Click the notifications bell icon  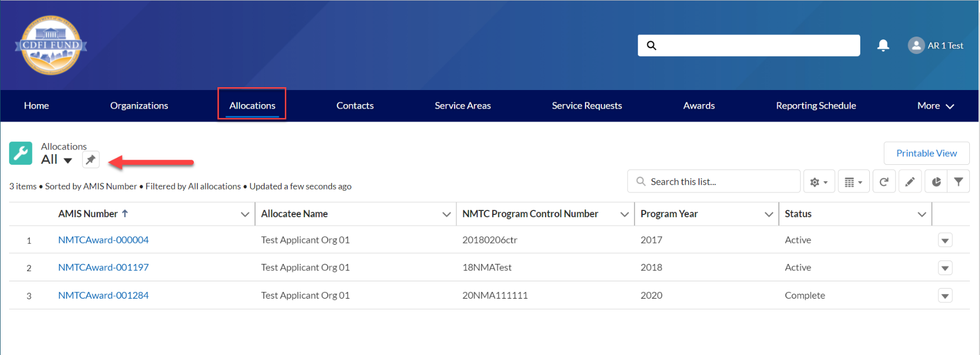point(883,46)
